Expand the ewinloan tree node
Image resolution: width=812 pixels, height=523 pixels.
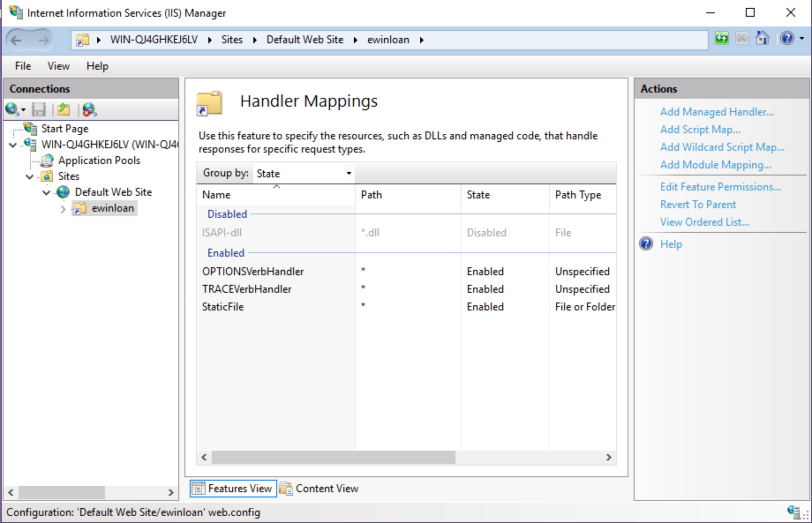64,209
